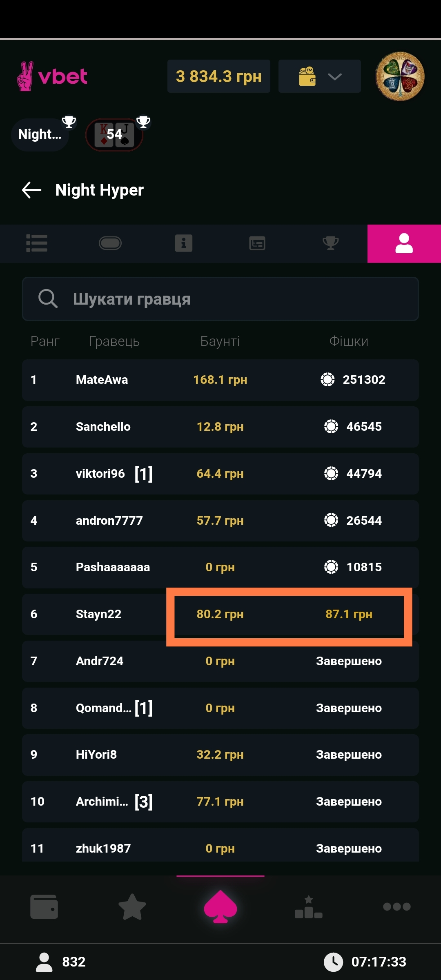Go back with the arrow icon
The image size is (441, 980).
click(31, 190)
